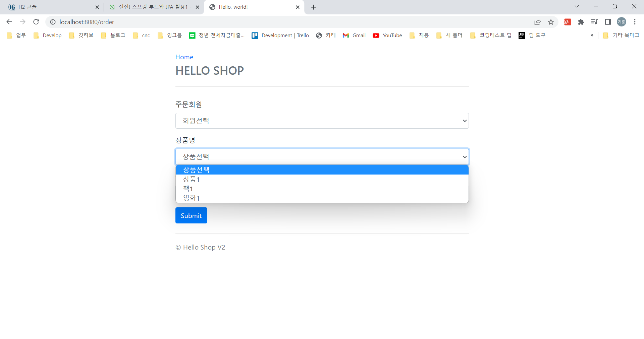644x339 pixels.
Task: Close the Hello, world! tab
Action: 298,7
